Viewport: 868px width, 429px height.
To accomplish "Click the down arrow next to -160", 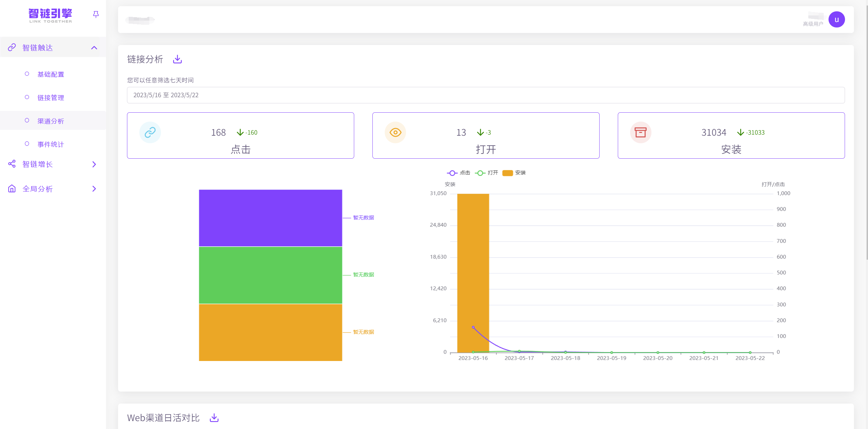I will coord(240,133).
